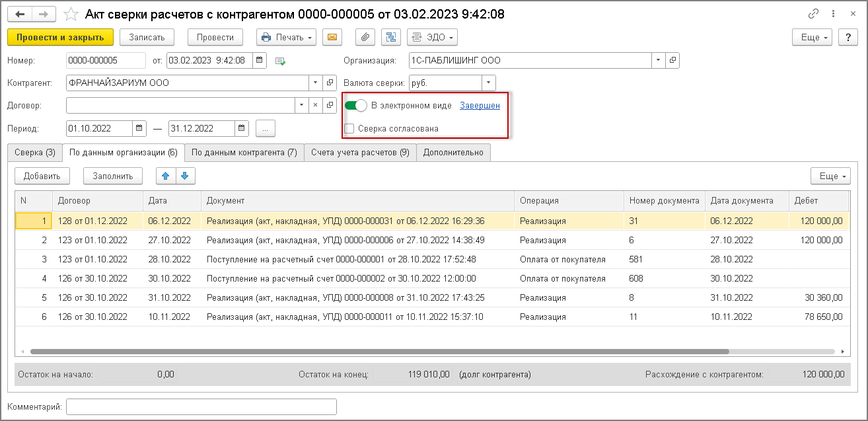
Task: Close the document window
Action: pyautogui.click(x=851, y=14)
